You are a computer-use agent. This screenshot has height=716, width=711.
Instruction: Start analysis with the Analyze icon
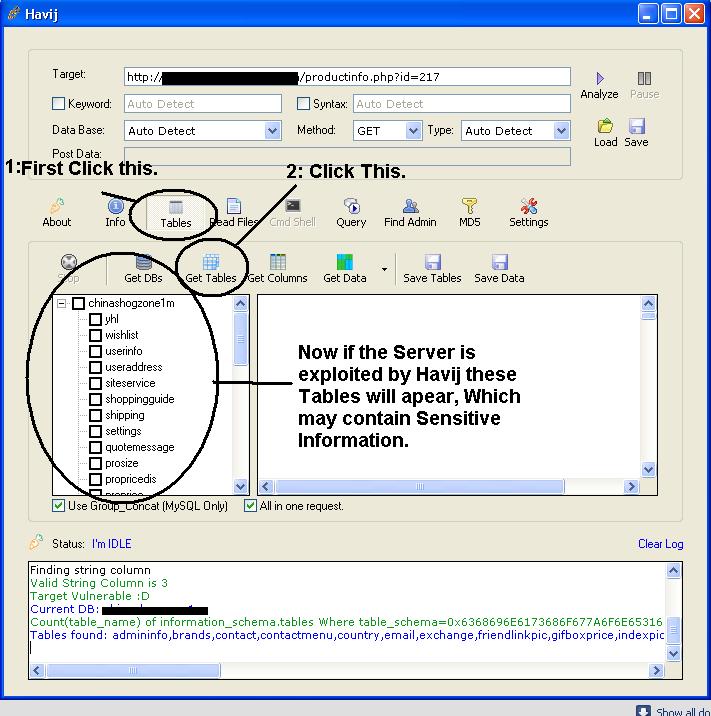[x=600, y=79]
